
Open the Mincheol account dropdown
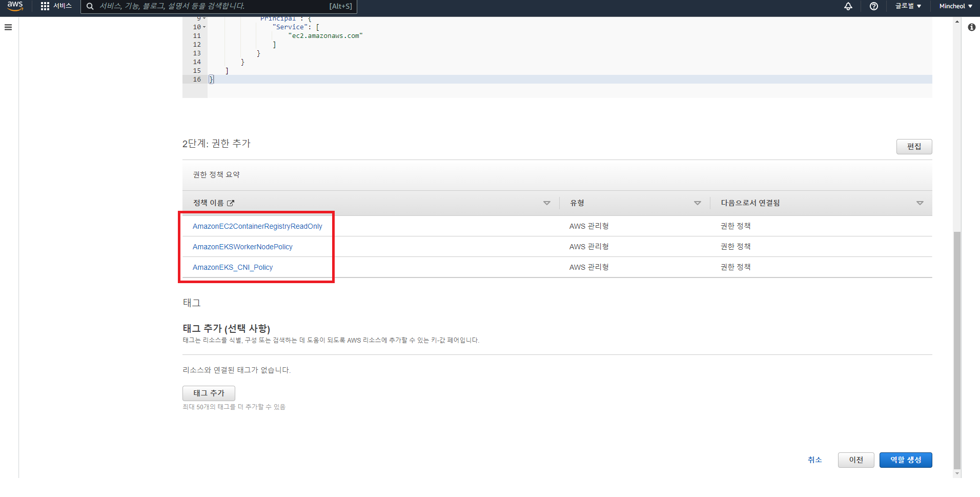[x=956, y=6]
